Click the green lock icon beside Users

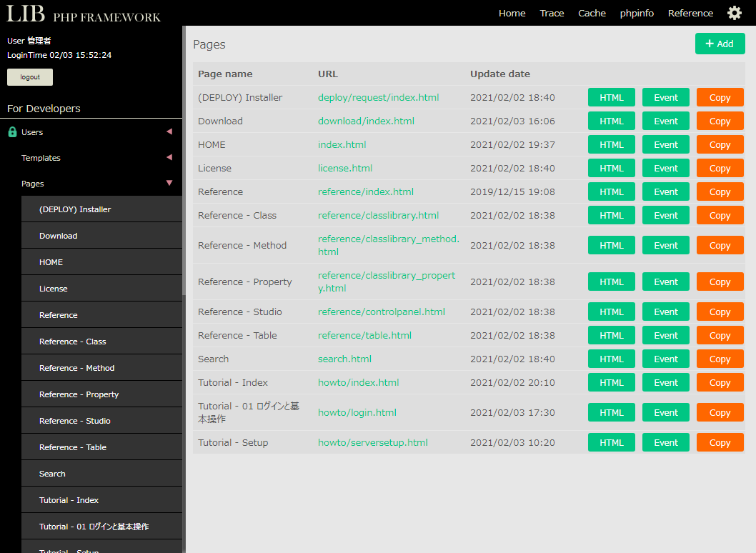pos(12,132)
